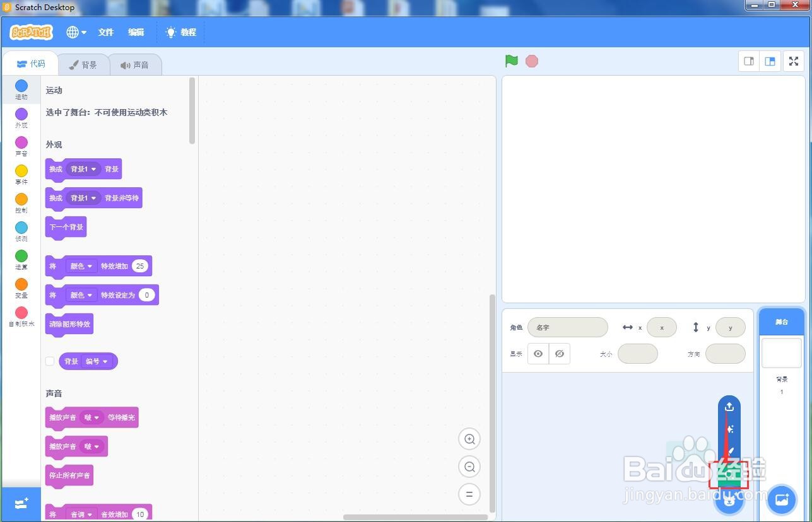Open 音调 dropdown in 音效增加 block

[x=81, y=514]
